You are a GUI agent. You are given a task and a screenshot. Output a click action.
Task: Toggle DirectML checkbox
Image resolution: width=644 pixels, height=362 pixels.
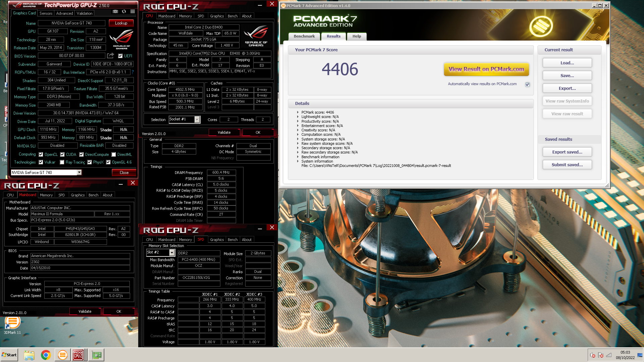[x=114, y=155]
